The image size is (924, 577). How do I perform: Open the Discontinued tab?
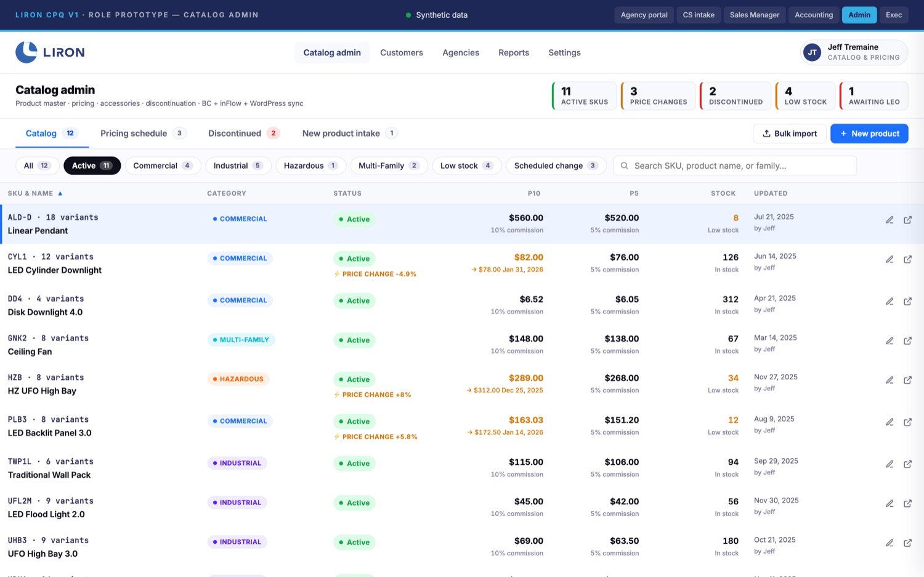click(x=244, y=133)
